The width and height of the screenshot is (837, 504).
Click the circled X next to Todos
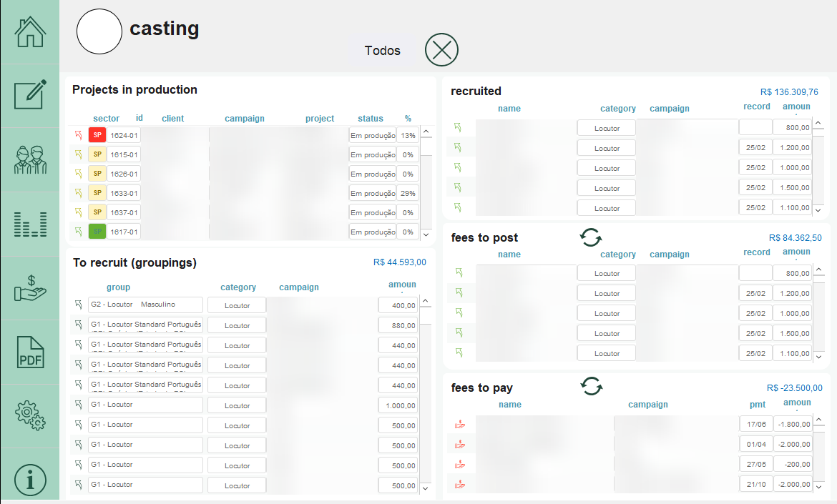tap(441, 49)
